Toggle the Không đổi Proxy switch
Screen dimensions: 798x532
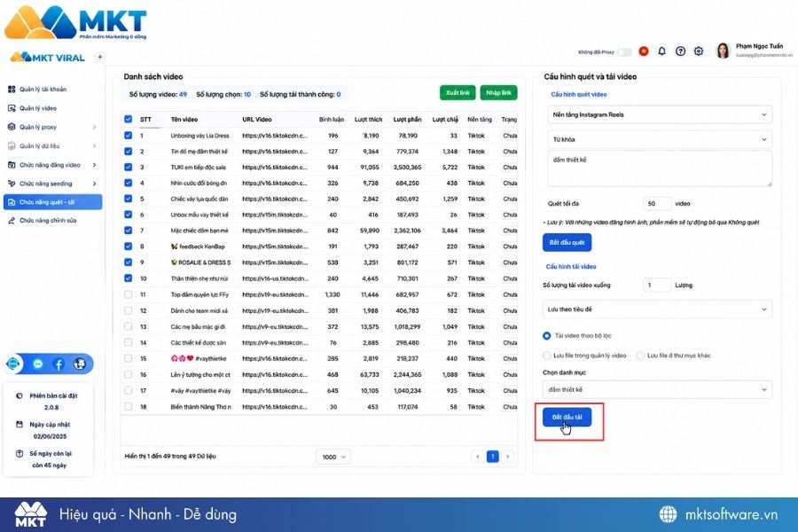click(x=624, y=52)
